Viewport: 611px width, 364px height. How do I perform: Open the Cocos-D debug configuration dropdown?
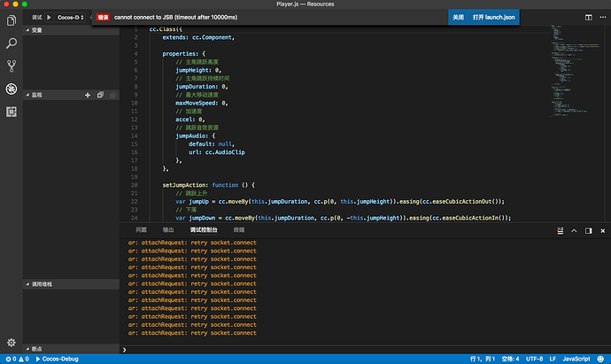point(73,17)
